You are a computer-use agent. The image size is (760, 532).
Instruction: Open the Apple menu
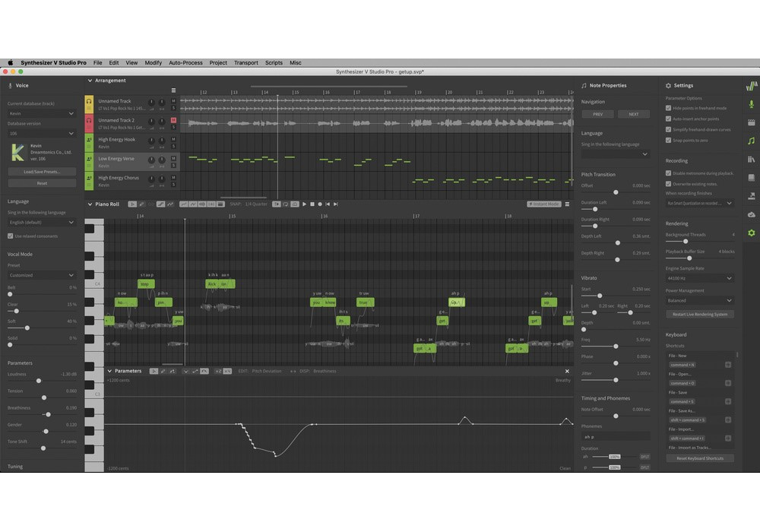click(x=10, y=62)
